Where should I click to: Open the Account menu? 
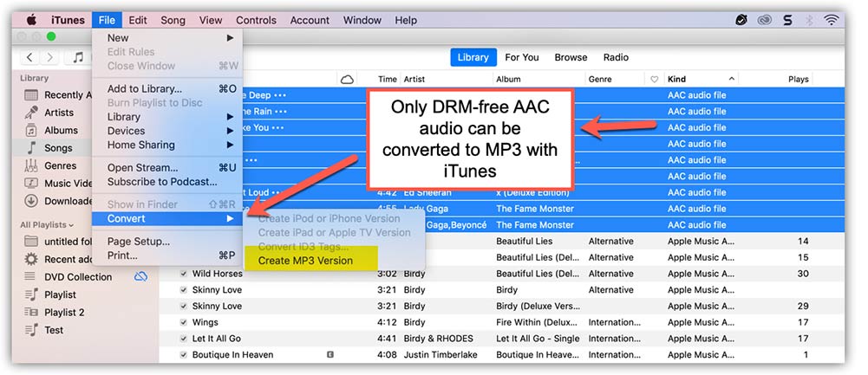click(x=310, y=21)
